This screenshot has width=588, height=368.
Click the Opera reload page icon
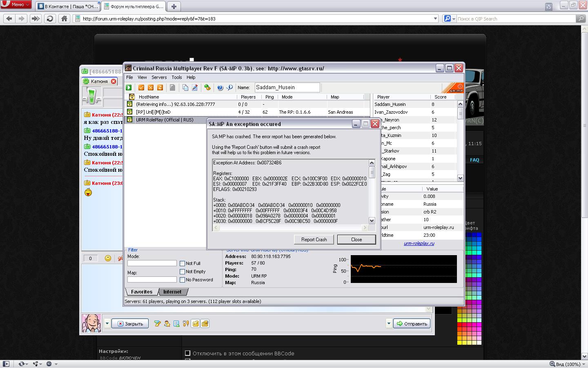[x=50, y=18]
